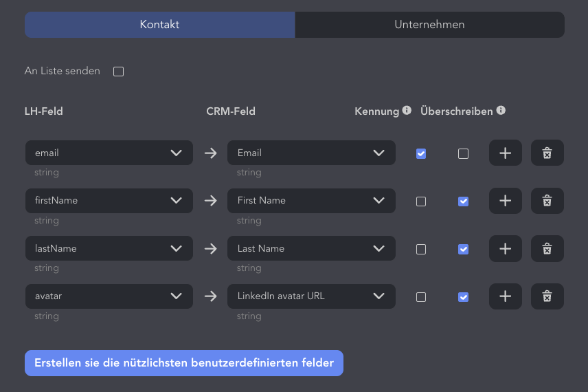This screenshot has width=588, height=392.
Task: Show info for the Überschreiben column
Action: point(501,111)
